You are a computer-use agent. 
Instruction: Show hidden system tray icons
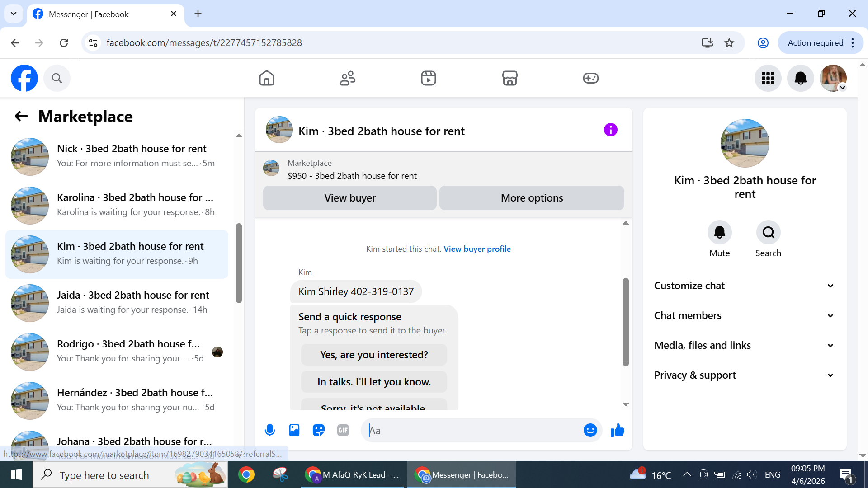click(x=687, y=474)
